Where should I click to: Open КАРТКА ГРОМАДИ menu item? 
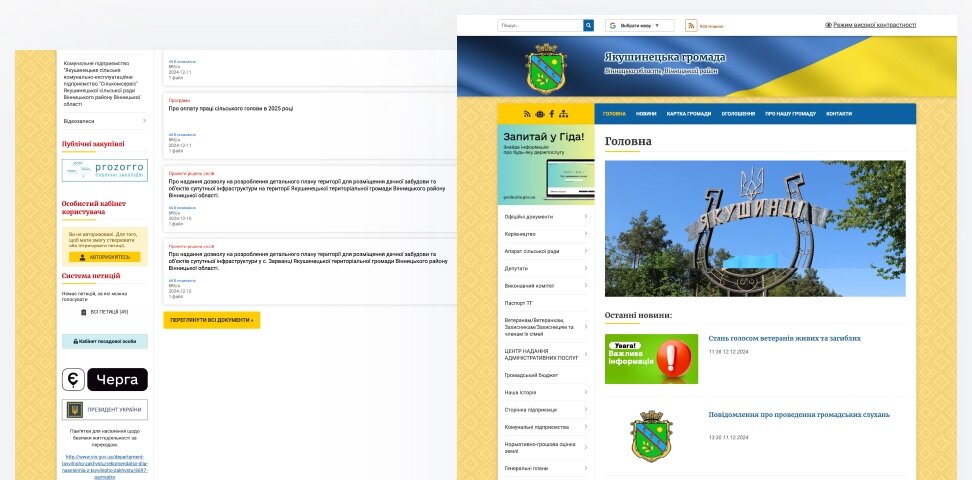point(689,114)
